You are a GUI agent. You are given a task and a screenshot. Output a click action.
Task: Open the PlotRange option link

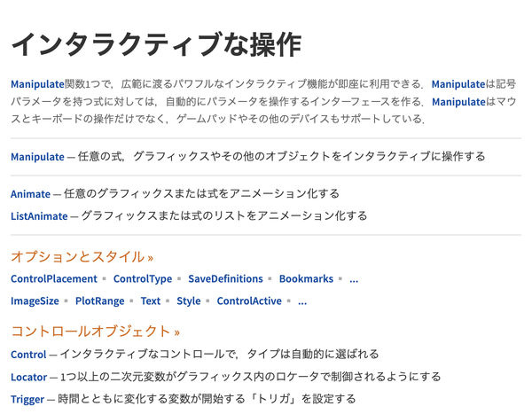(x=99, y=301)
